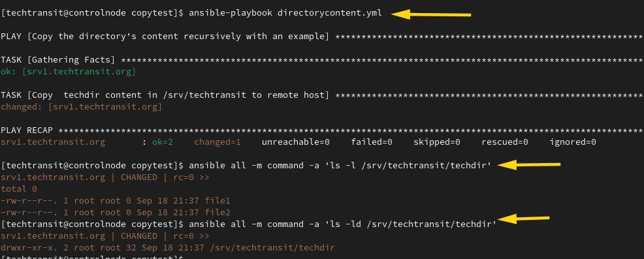
Task: Click the ansible-playbook directorycontent.yml command text
Action: point(285,13)
